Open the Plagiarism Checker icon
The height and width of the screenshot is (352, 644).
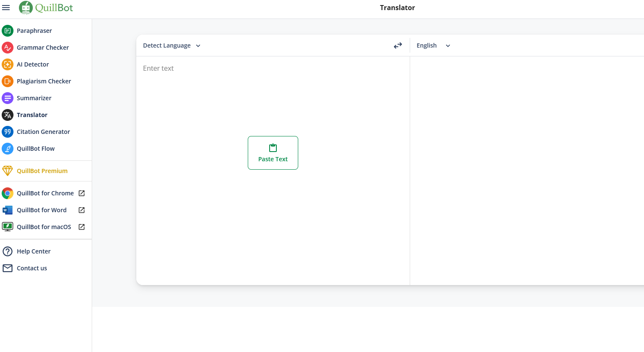click(8, 81)
